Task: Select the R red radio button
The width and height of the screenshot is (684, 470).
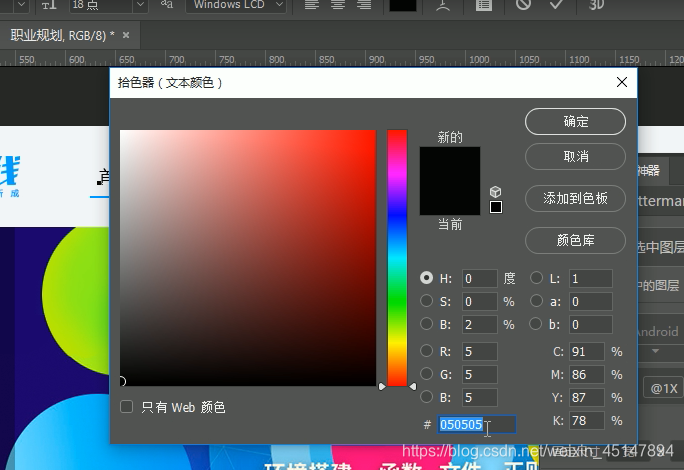Action: (x=426, y=351)
